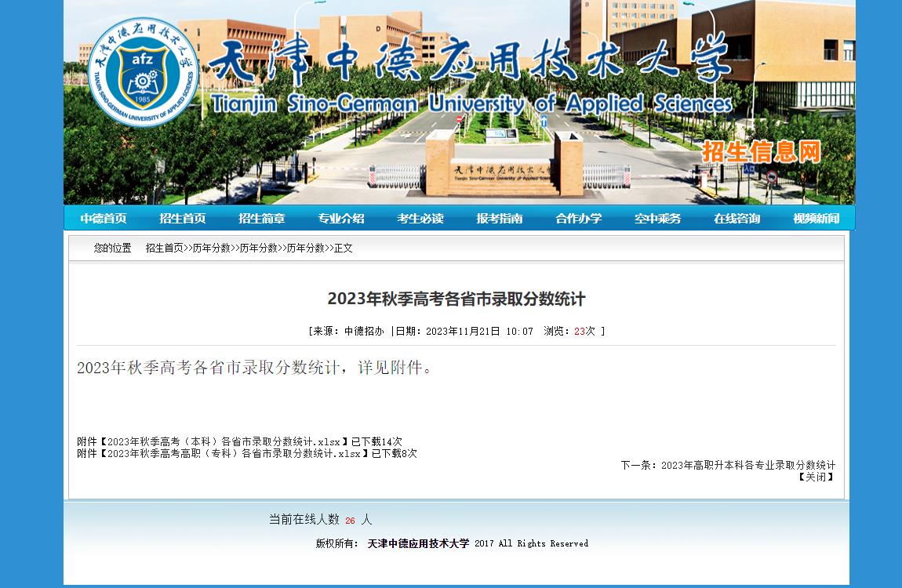902x588 pixels.
Task: Select 报考指南 navigation item
Action: (500, 219)
